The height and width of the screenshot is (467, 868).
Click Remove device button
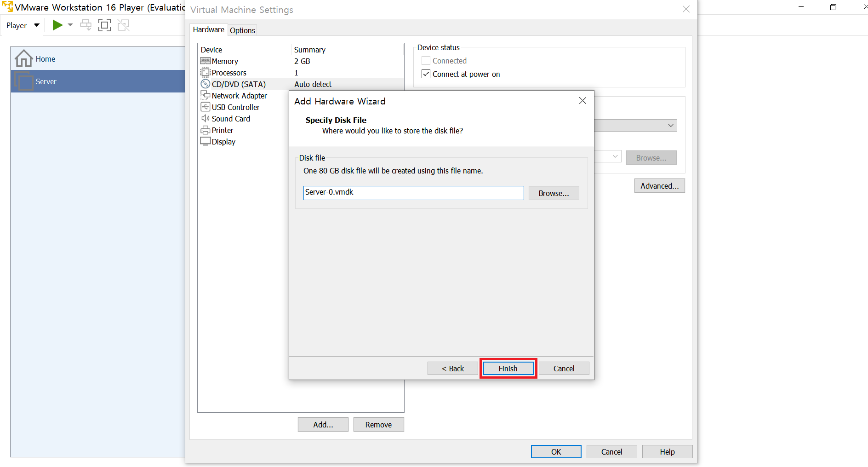point(378,425)
